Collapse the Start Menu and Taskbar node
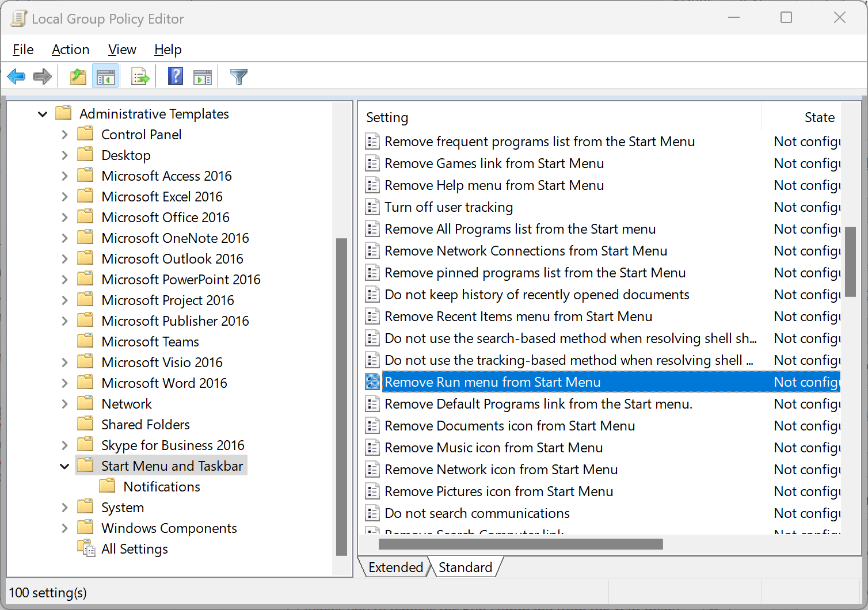Image resolution: width=868 pixels, height=610 pixels. tap(64, 466)
